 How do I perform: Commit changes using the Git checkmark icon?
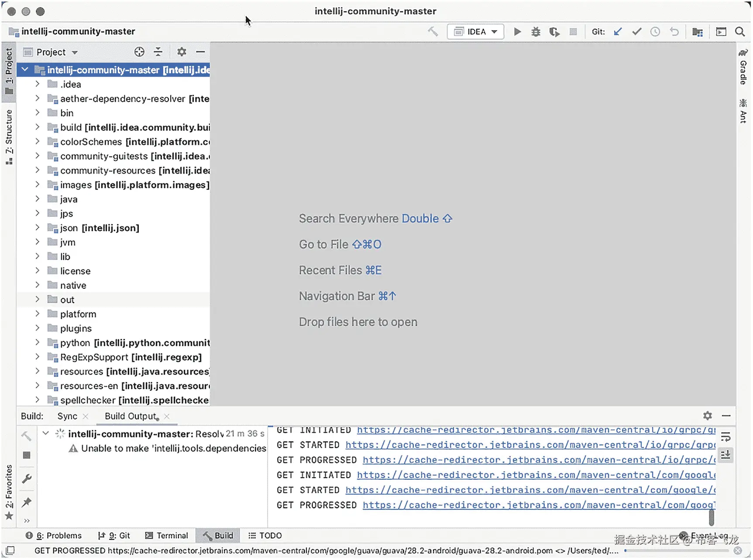tap(637, 31)
